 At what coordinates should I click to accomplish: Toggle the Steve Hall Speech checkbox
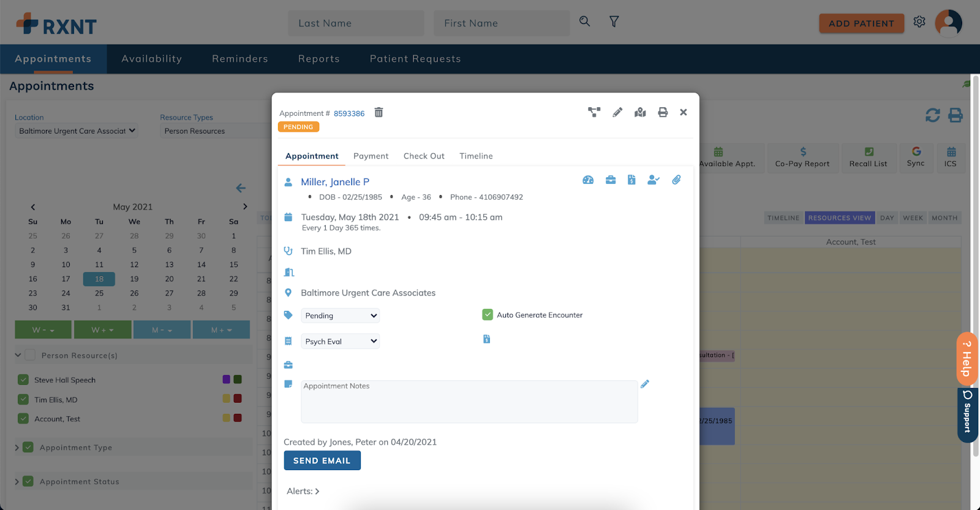23,380
